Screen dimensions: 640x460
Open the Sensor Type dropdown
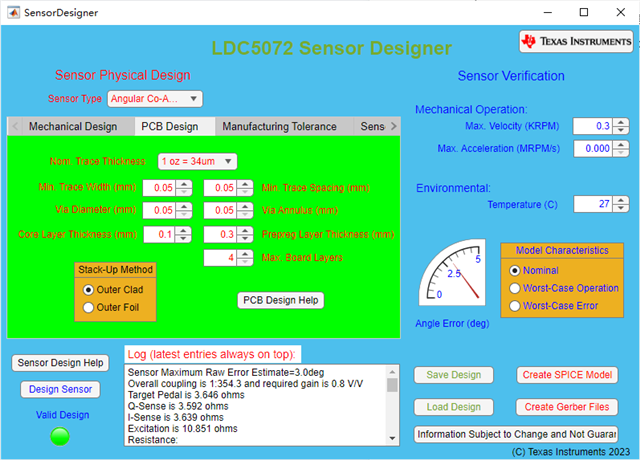click(155, 99)
